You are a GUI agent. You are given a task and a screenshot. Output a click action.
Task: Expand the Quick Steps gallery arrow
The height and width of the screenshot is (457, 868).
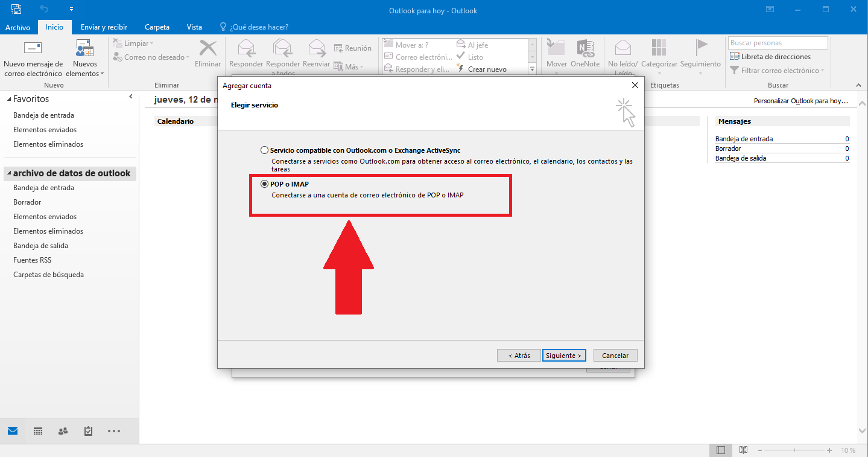pyautogui.click(x=532, y=69)
